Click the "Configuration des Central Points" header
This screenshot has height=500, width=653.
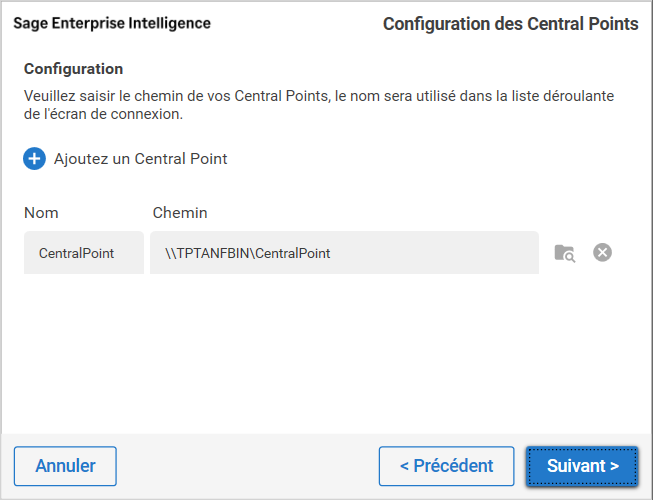coord(510,23)
